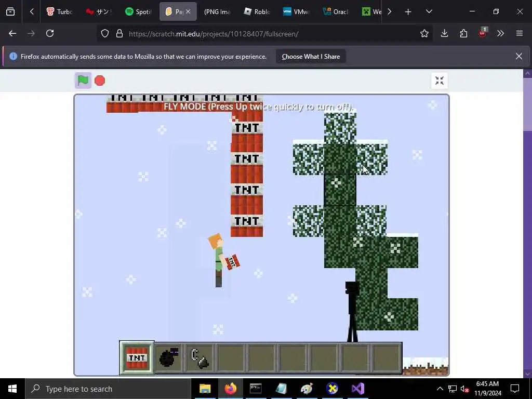Open the clock showing 6:45 AM
This screenshot has width=532, height=399.
pos(487,389)
